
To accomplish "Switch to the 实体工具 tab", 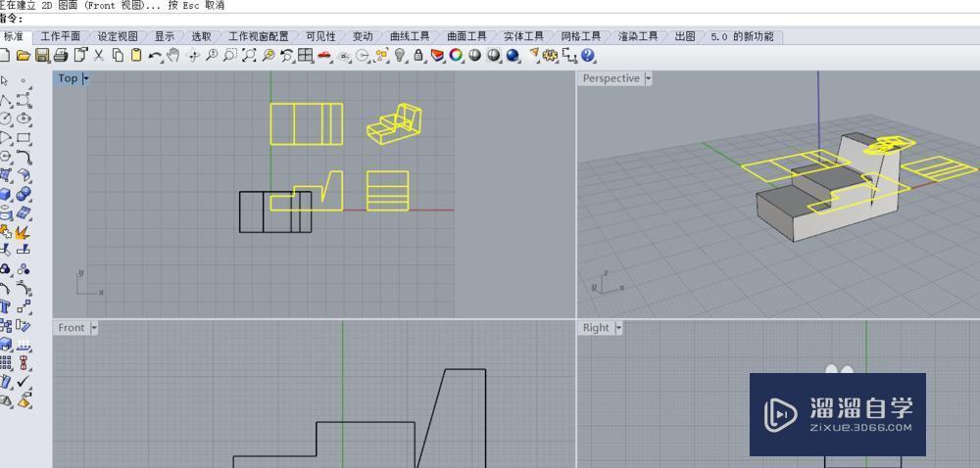I will click(523, 37).
